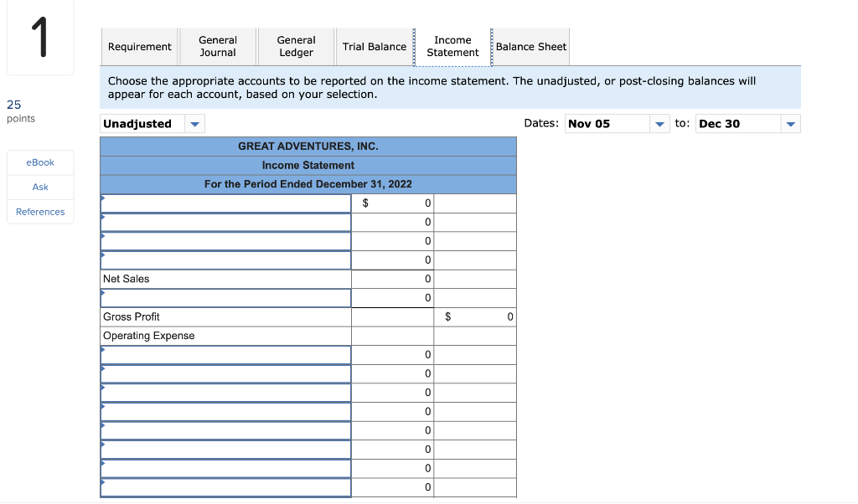Open the General Ledger tab
Image resolution: width=858 pixels, height=504 pixels.
pyautogui.click(x=296, y=46)
